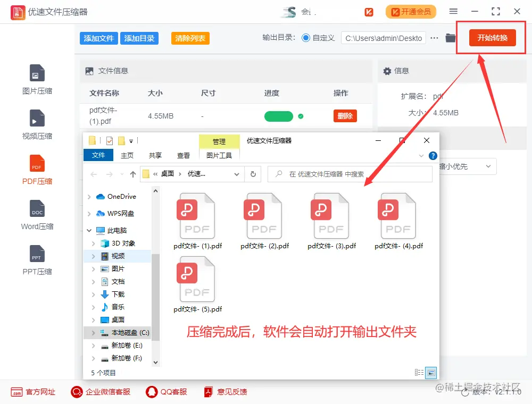
Task: Select 视频 in the navigation tree
Action: click(118, 256)
